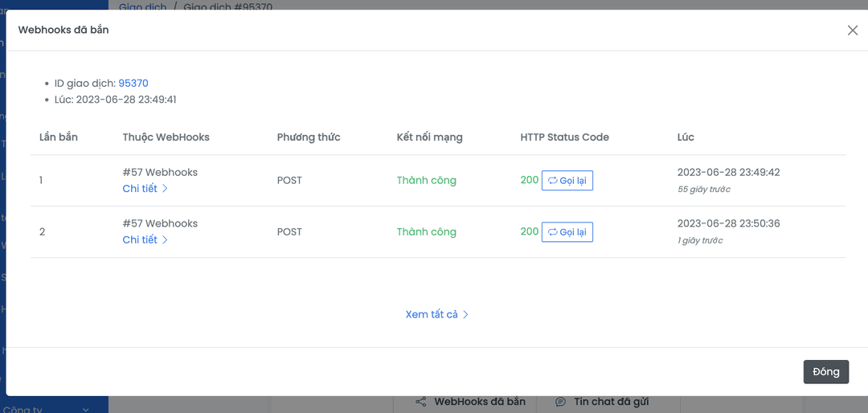Click the HTTP Status Code column header

pyautogui.click(x=564, y=137)
